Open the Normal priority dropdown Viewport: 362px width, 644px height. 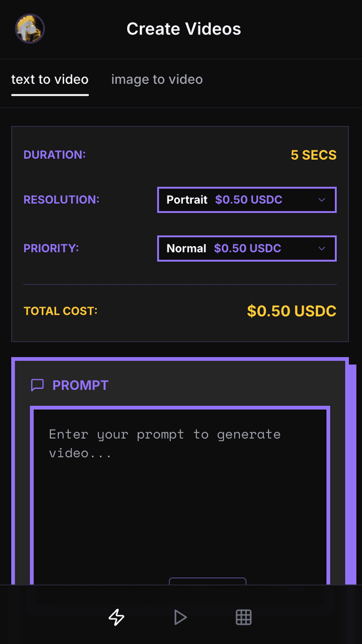pos(247,248)
